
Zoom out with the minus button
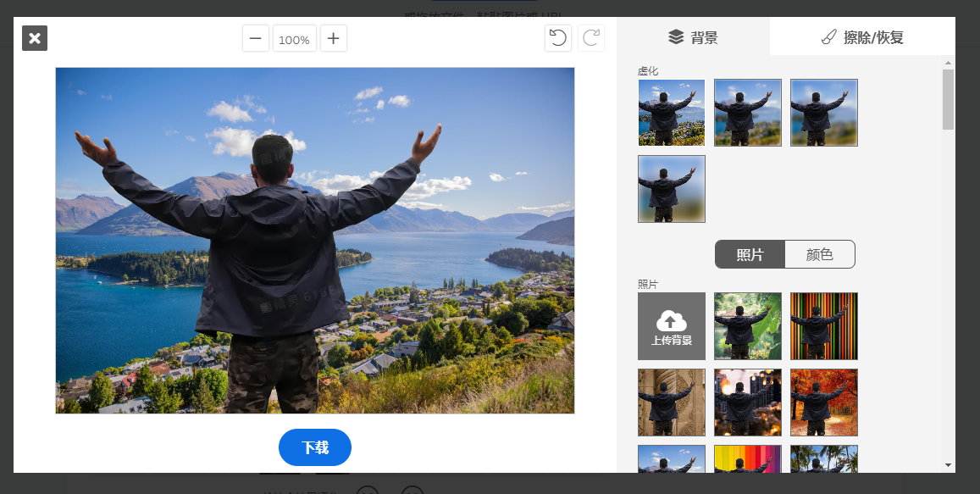(x=256, y=39)
